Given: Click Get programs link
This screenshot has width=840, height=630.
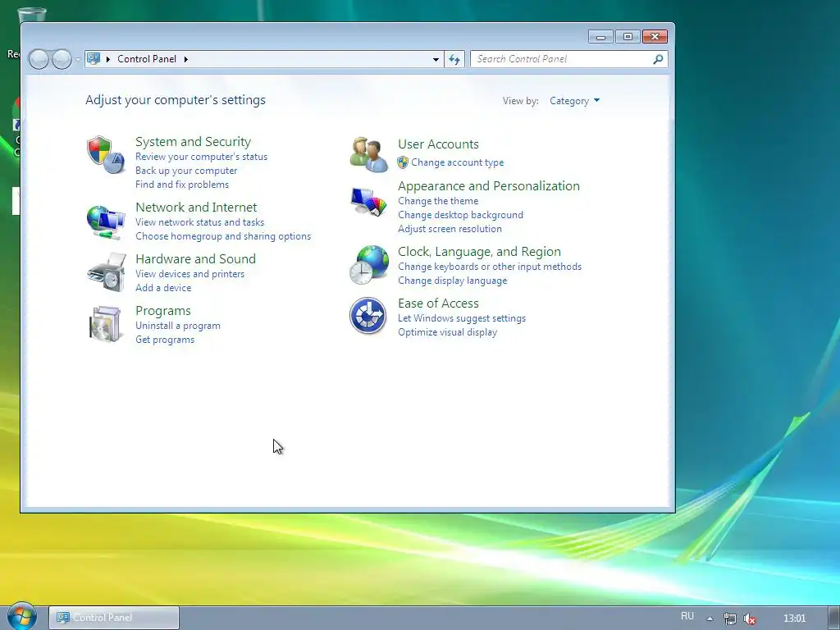Looking at the screenshot, I should 164,339.
